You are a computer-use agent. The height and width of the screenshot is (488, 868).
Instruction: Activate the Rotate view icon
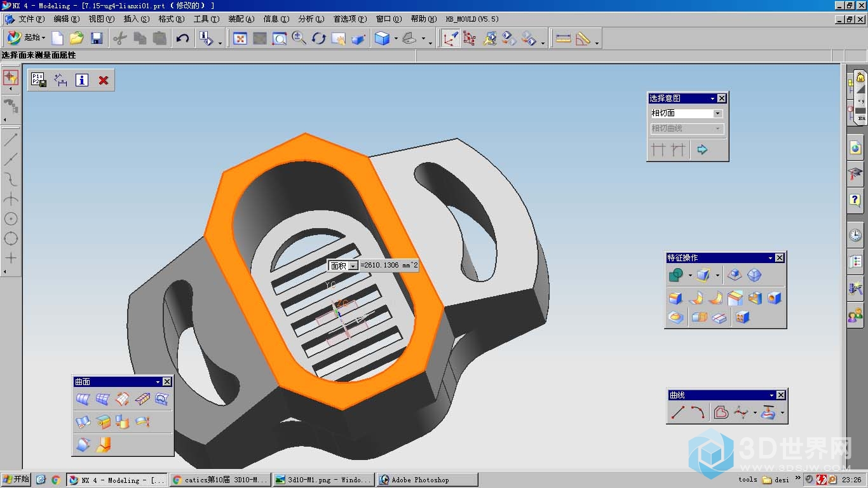(x=319, y=39)
